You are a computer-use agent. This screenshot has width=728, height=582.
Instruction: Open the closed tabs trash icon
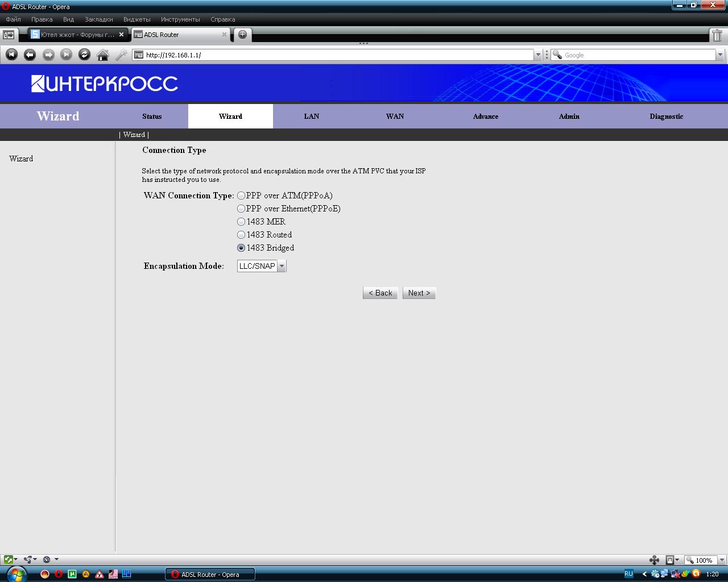[x=717, y=35]
